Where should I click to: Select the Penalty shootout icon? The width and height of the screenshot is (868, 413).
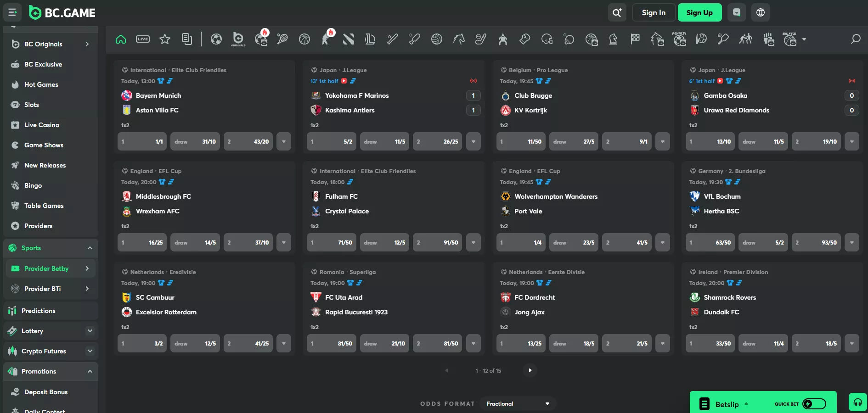679,39
